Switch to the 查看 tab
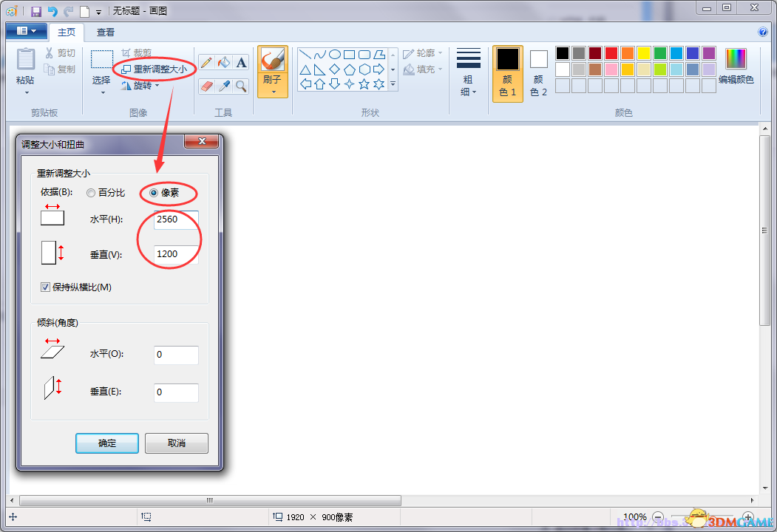Screen dimensions: 777x532 point(105,33)
